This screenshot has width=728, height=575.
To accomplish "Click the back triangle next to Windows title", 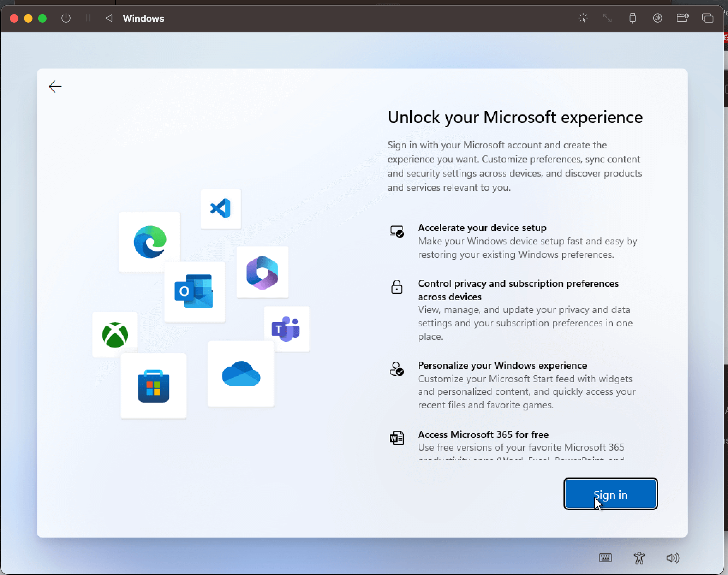I will point(109,18).
